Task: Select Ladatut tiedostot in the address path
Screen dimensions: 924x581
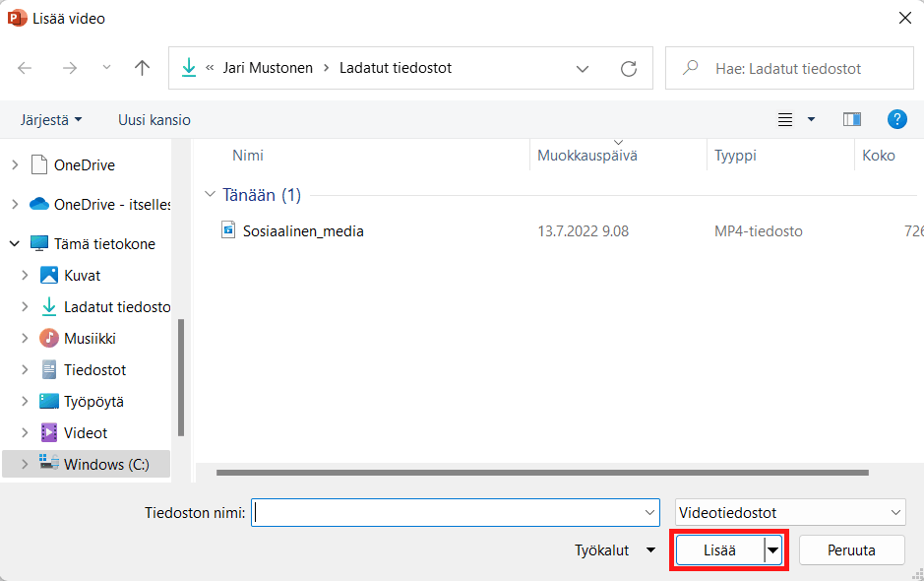Action: 396,68
